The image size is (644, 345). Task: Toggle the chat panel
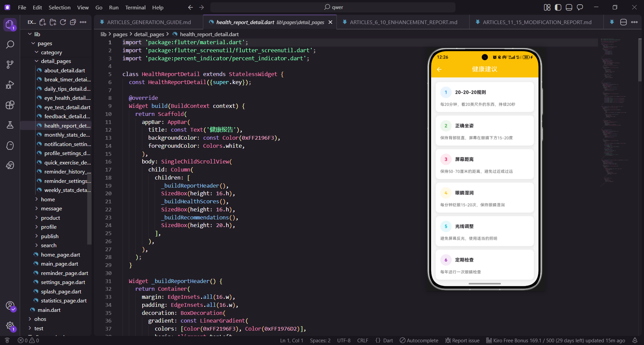580,7
